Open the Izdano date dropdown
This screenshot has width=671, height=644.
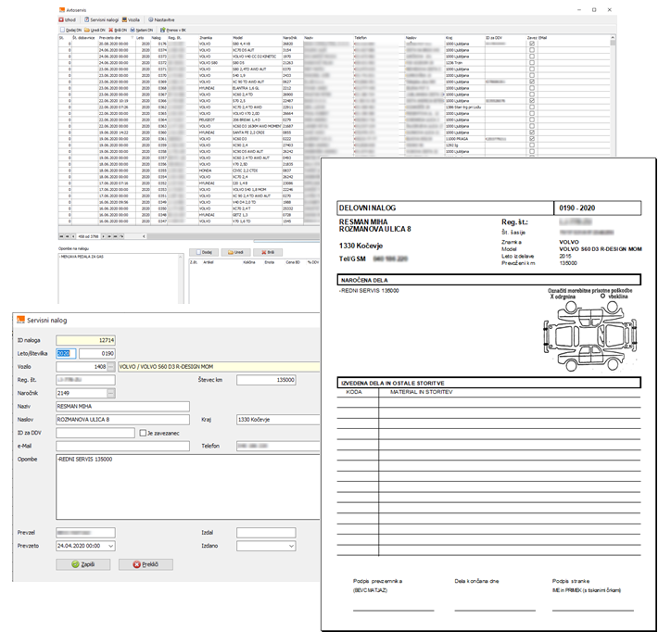point(291,546)
